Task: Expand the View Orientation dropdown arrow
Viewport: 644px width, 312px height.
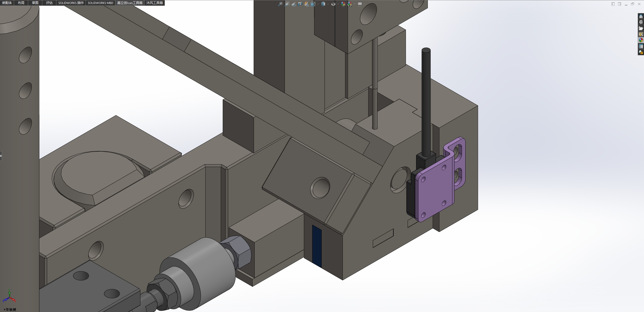Action: (x=318, y=4)
